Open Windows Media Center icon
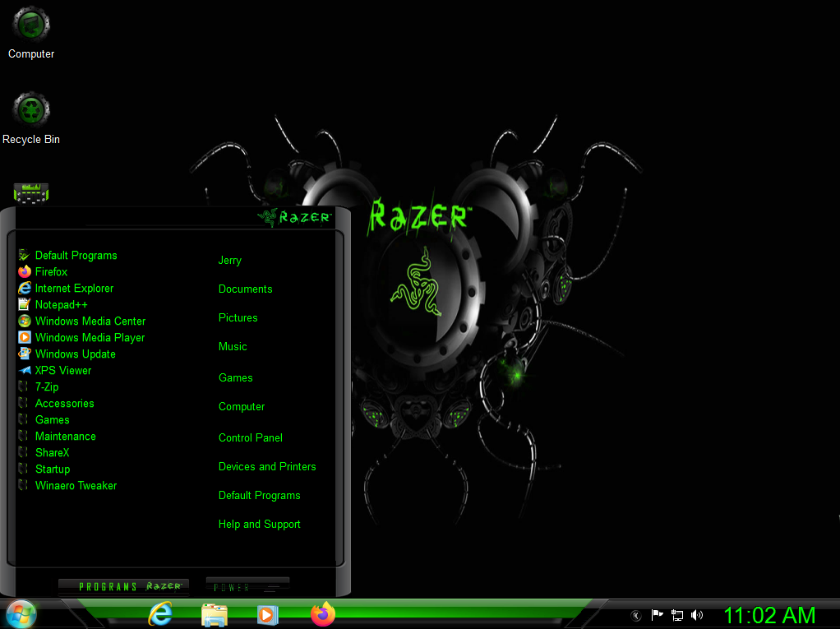This screenshot has width=840, height=629. (x=24, y=321)
